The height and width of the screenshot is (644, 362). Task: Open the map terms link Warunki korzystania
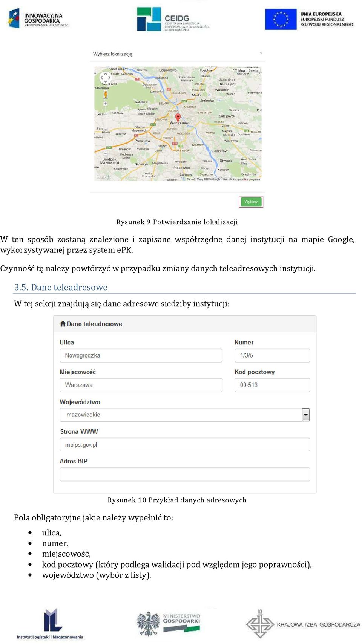coord(241,179)
